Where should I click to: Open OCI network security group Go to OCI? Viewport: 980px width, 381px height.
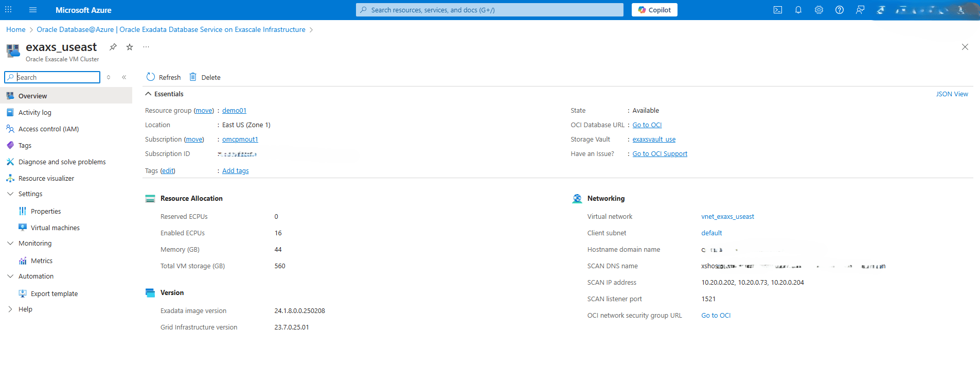point(716,315)
